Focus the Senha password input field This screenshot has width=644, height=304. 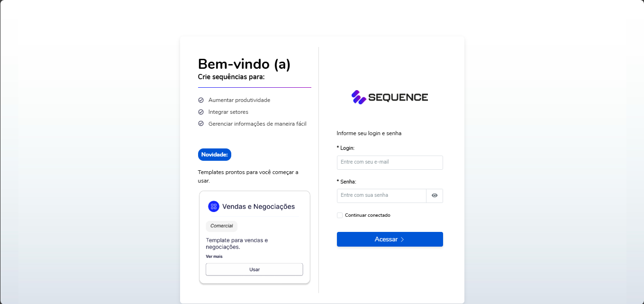tap(381, 195)
